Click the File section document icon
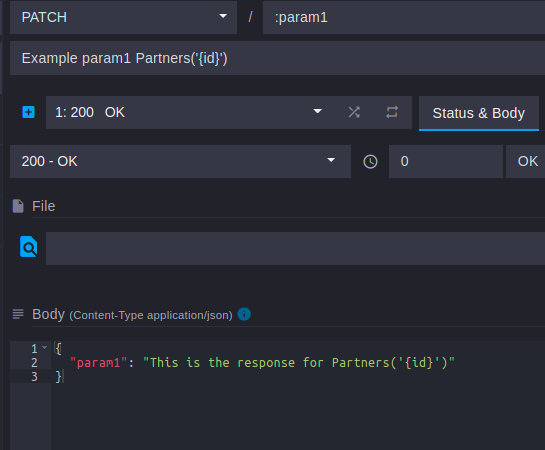This screenshot has width=545, height=450. 18,206
